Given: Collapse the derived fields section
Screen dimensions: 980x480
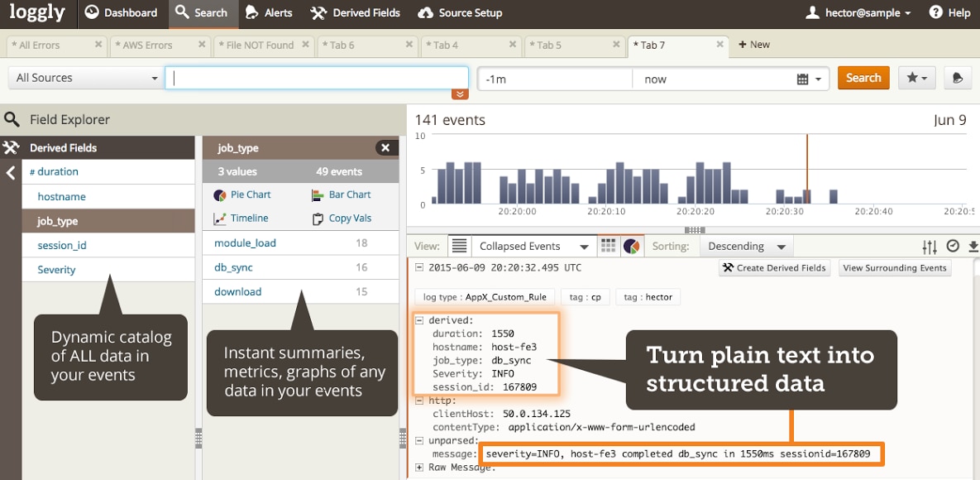Looking at the screenshot, I should (x=419, y=320).
